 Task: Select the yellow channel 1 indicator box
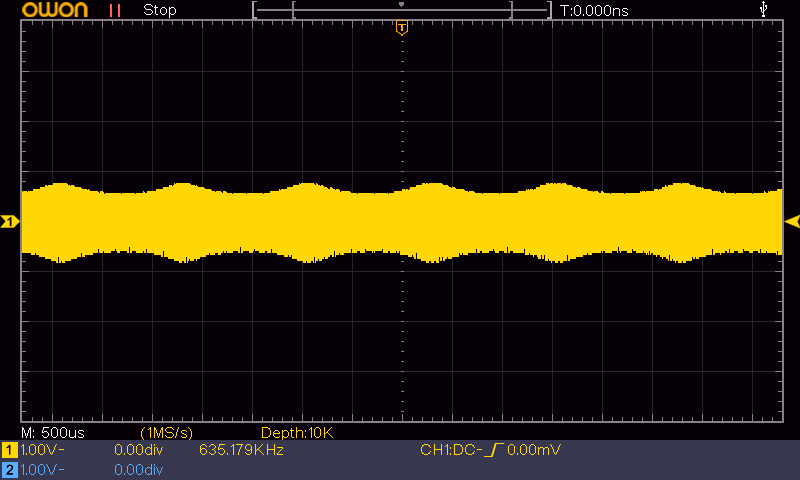click(9, 451)
